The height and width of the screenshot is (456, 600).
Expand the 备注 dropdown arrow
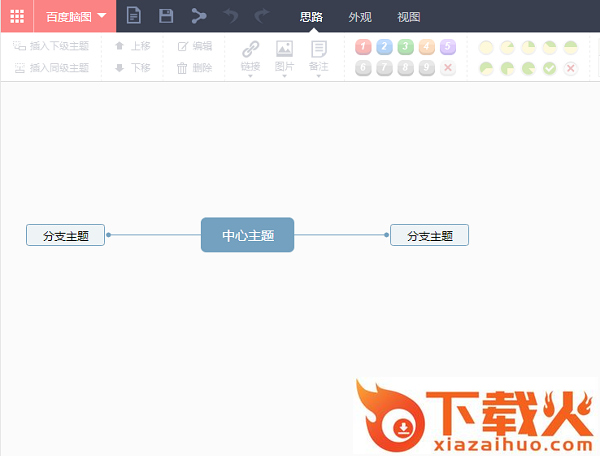click(x=318, y=76)
